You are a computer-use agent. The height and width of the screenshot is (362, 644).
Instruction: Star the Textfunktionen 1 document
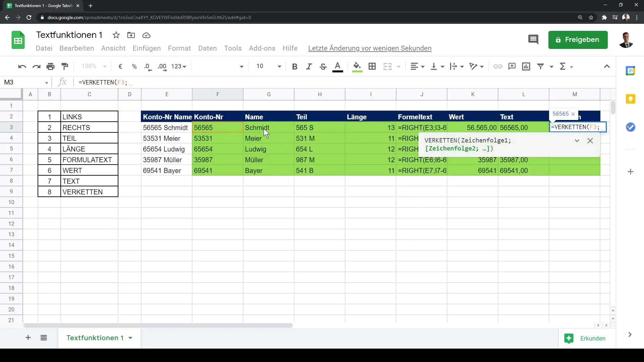coord(116,35)
